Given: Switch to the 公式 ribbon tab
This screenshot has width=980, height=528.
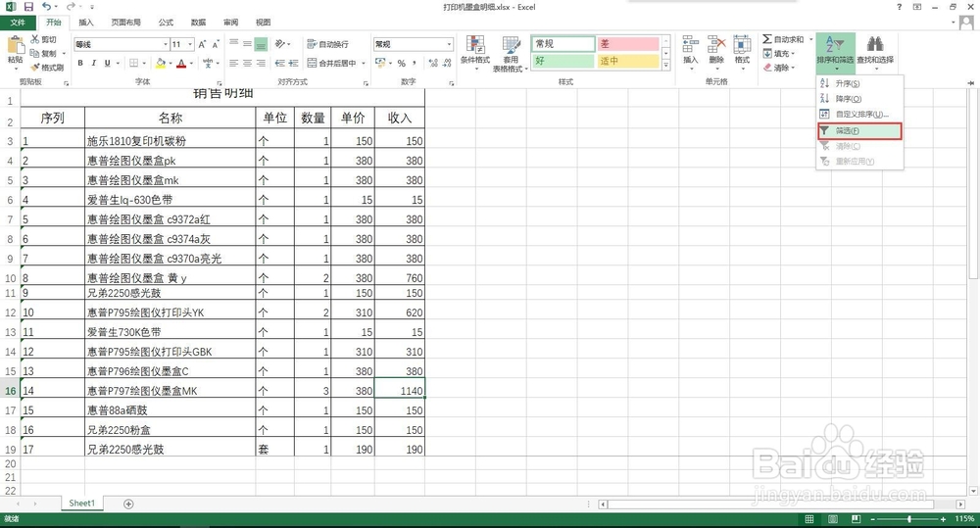Looking at the screenshot, I should click(166, 23).
